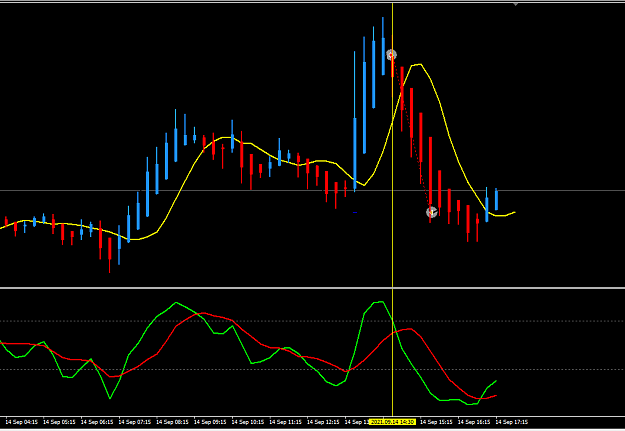
Task: Click the highlighted 2021.09.14 14:30 date label
Action: 392,422
